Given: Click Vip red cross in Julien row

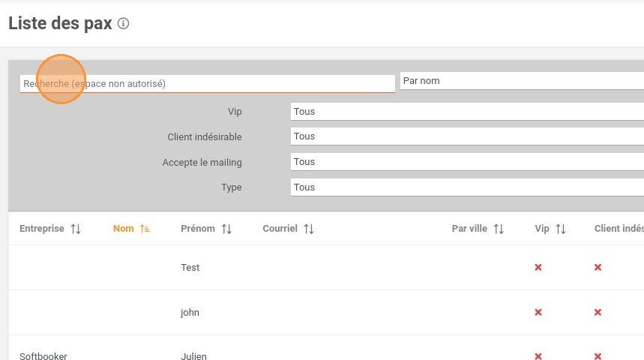Looking at the screenshot, I should click(x=538, y=356).
